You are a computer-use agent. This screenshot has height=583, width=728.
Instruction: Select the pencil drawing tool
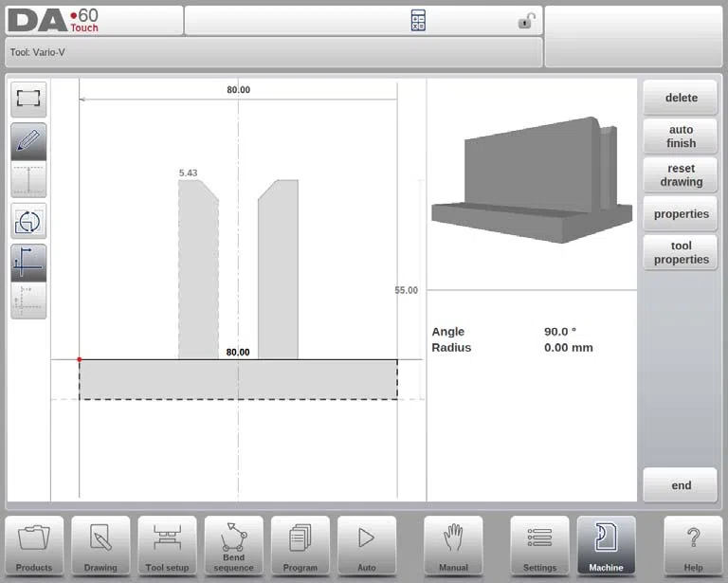pyautogui.click(x=28, y=141)
